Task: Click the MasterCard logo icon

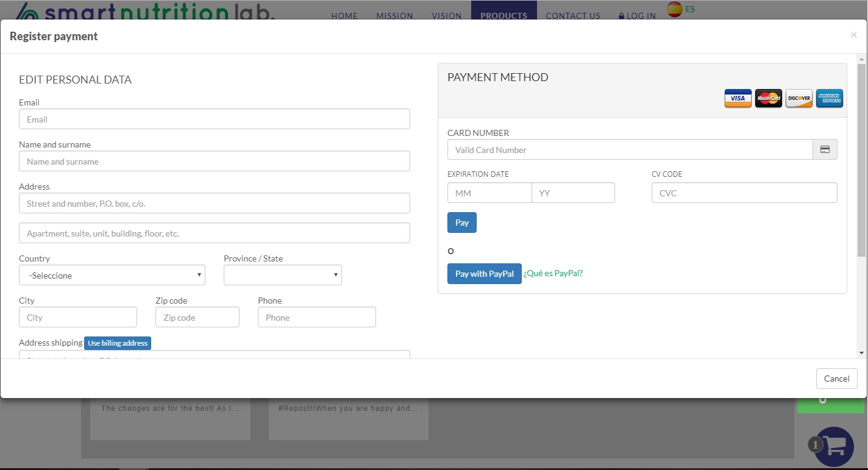Action: coord(768,98)
